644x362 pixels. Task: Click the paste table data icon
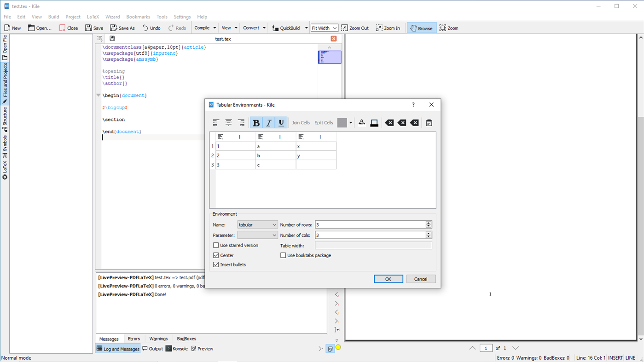[429, 122]
